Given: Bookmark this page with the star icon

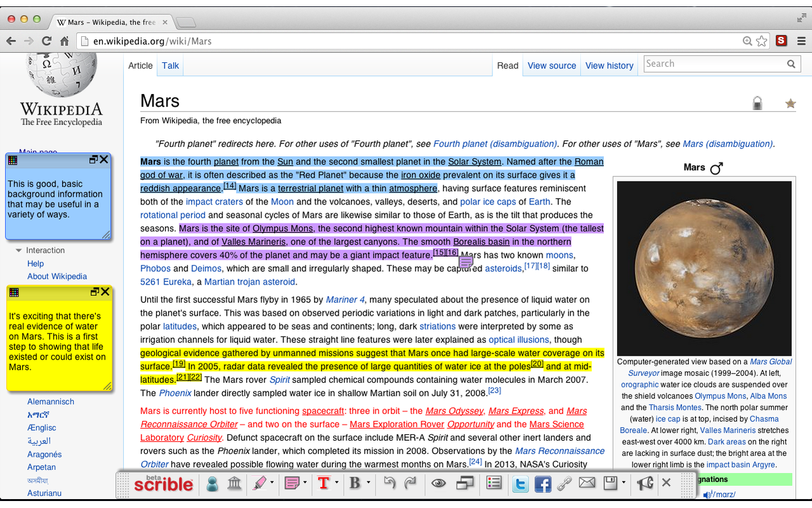Looking at the screenshot, I should (761, 41).
